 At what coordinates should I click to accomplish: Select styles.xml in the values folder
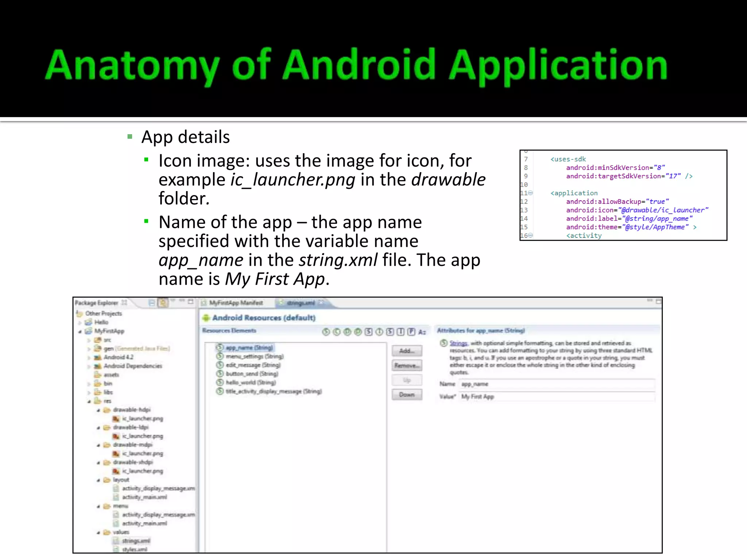pyautogui.click(x=134, y=550)
